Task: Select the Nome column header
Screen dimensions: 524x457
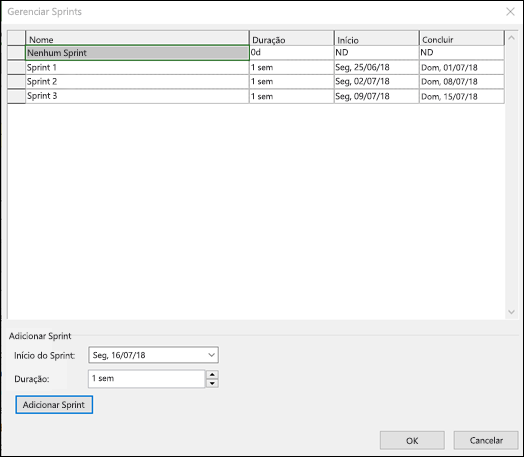Action: coord(137,38)
